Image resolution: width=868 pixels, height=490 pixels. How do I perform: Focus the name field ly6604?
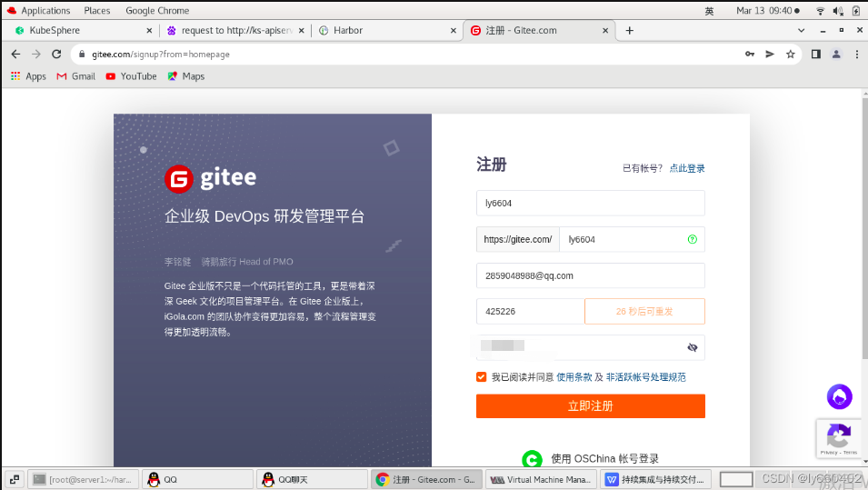590,204
